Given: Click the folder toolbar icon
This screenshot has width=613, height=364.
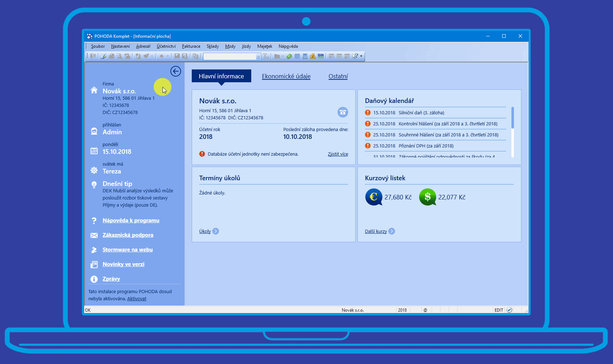Looking at the screenshot, I should (x=277, y=56).
